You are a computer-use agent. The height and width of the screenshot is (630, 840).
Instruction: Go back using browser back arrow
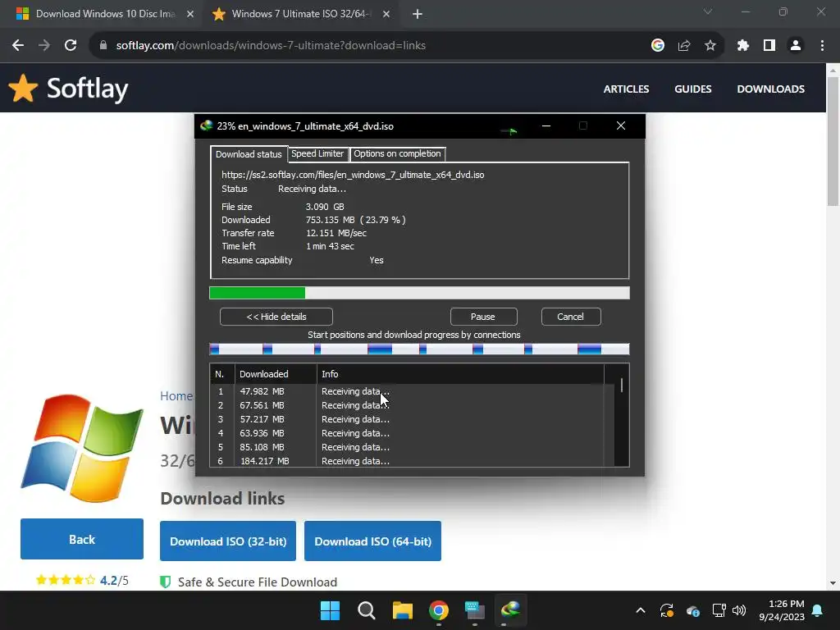18,46
